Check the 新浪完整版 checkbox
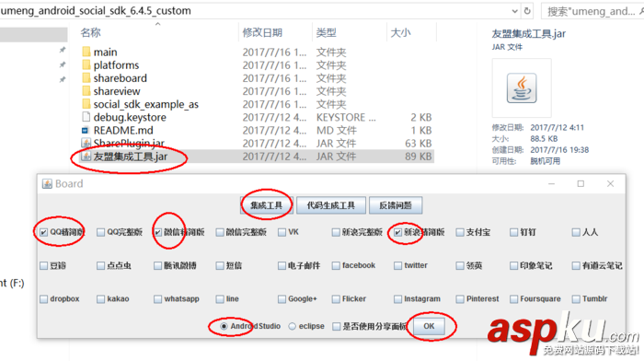 click(336, 232)
